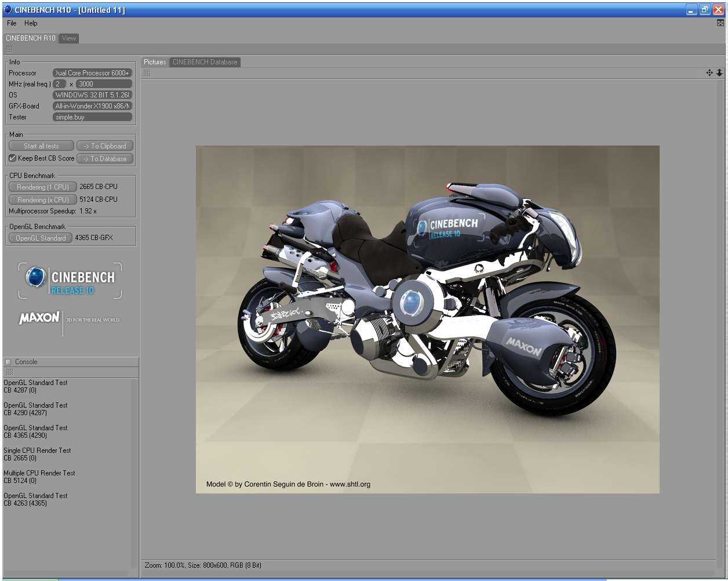Image resolution: width=728 pixels, height=581 pixels.
Task: Click the CINEBENCH Release 10 logo
Action: pos(70,281)
